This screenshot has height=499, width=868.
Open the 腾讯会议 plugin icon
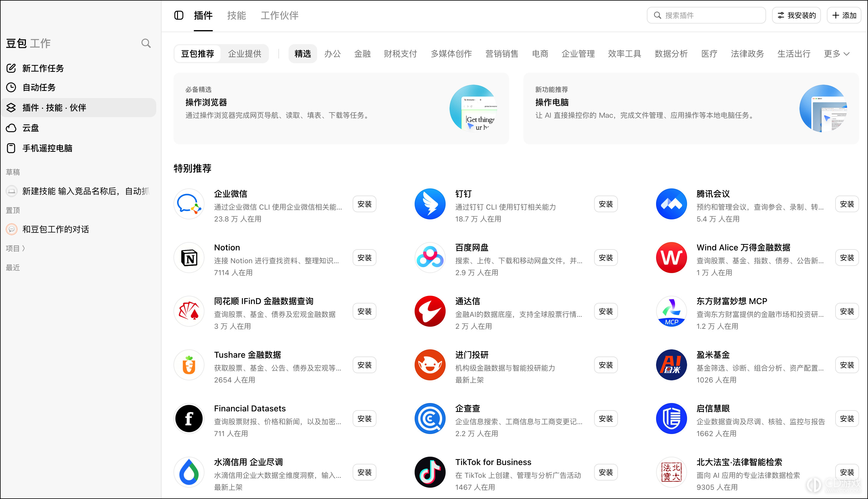[x=671, y=204]
